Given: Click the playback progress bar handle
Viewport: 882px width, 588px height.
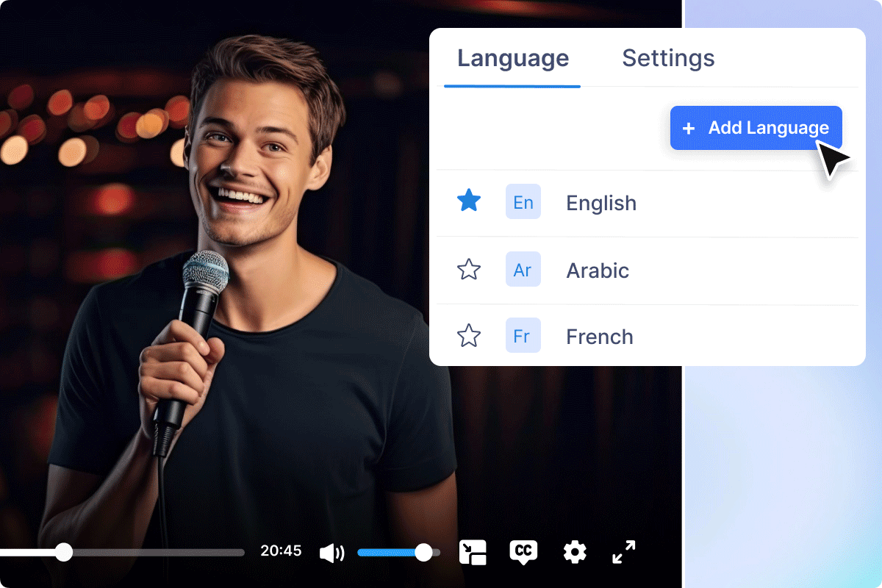Looking at the screenshot, I should click(x=63, y=552).
